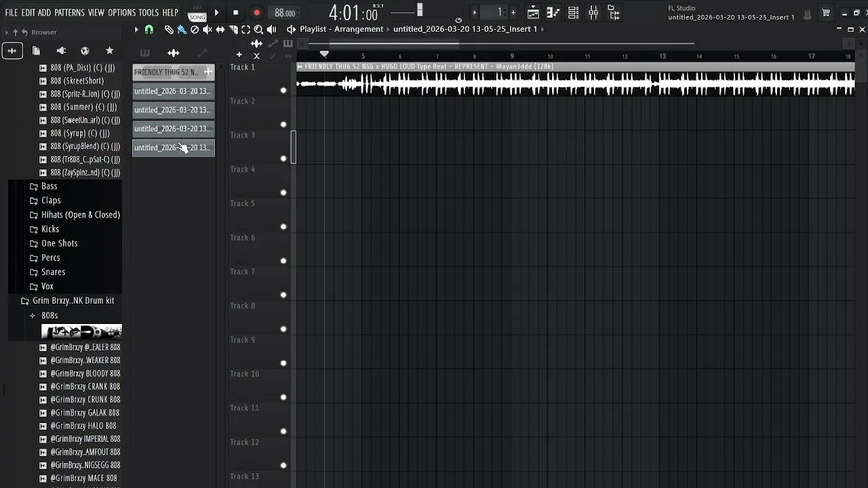Mute Track 10 using its dot switch
Screen dimensions: 868x488
point(283,397)
